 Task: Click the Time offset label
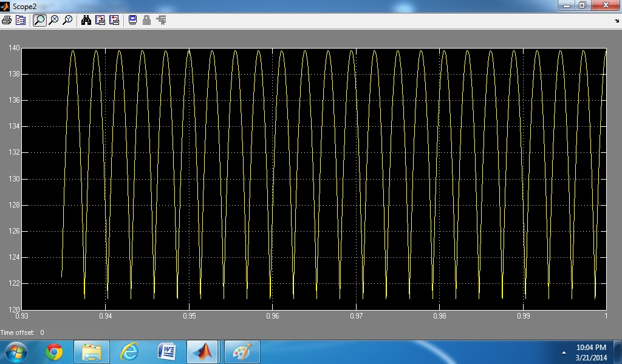pyautogui.click(x=18, y=332)
